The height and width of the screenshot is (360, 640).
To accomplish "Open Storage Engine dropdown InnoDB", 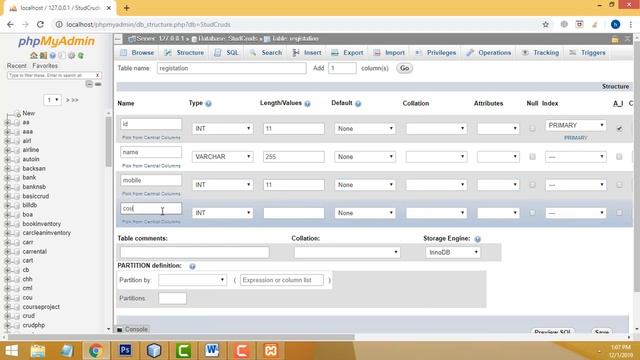I will pyautogui.click(x=453, y=252).
